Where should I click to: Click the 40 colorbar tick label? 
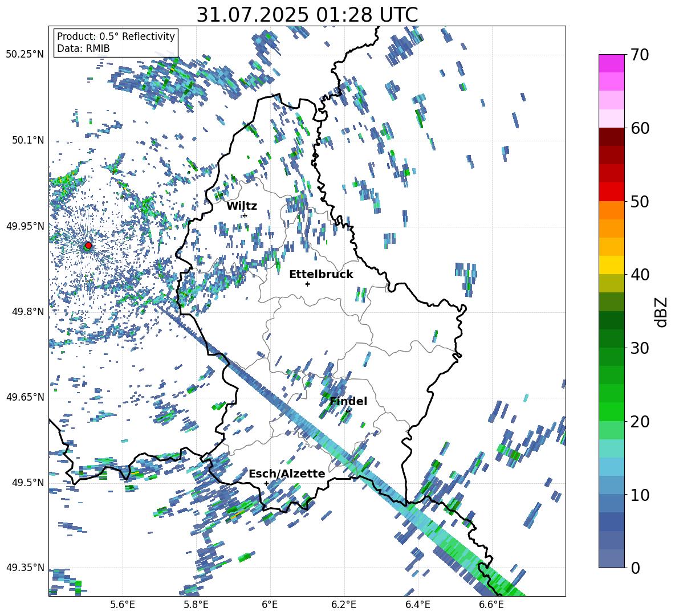click(x=640, y=275)
